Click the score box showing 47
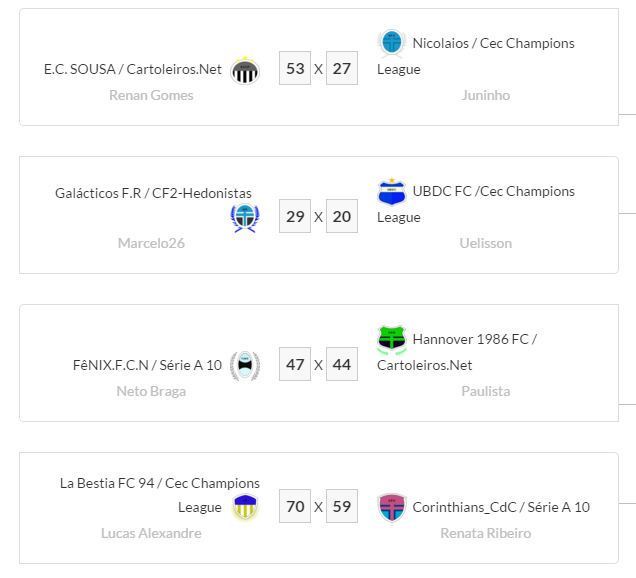 (295, 365)
